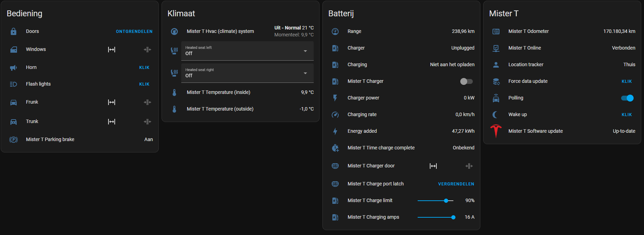Open the Heated seat right dropdown
Viewport: 644px width, 235px height.
point(247,73)
